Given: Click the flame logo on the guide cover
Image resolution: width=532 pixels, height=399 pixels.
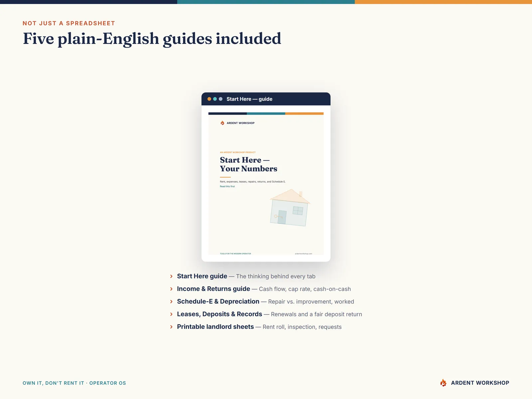Looking at the screenshot, I should point(222,123).
